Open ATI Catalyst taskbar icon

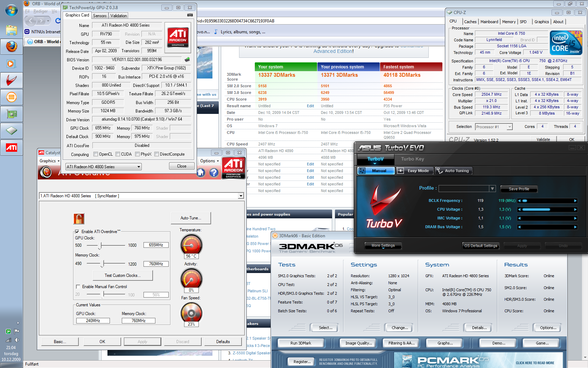(x=11, y=148)
